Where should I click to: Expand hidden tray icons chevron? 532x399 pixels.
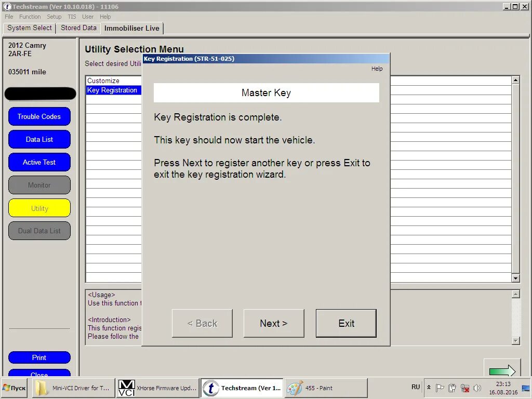click(x=429, y=388)
